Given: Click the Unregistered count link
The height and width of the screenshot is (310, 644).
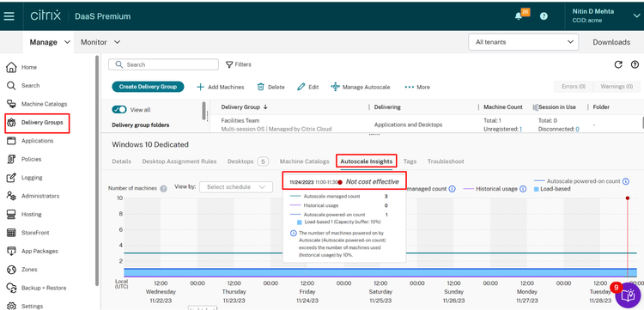Looking at the screenshot, I should tap(521, 129).
